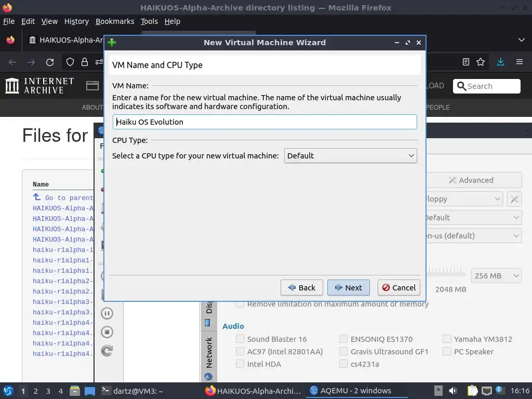Open the list all tabs chevron
The image size is (532, 399).
tap(522, 40)
